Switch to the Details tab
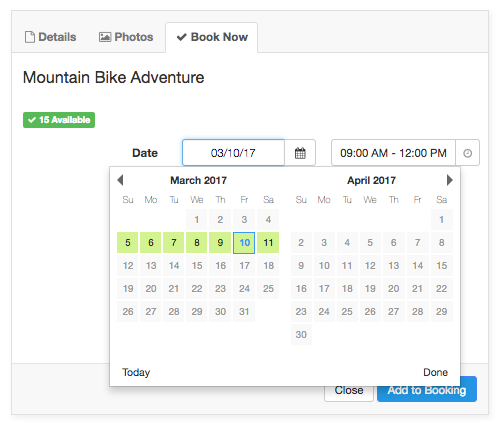Image resolution: width=499 pixels, height=427 pixels. coord(51,37)
